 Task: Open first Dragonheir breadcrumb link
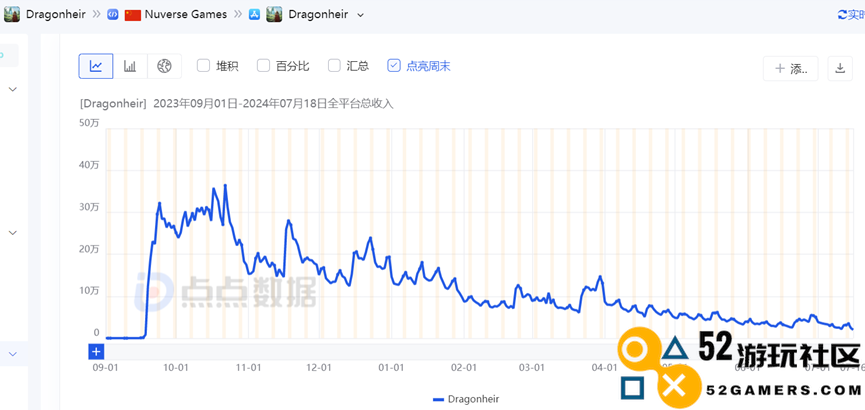56,14
